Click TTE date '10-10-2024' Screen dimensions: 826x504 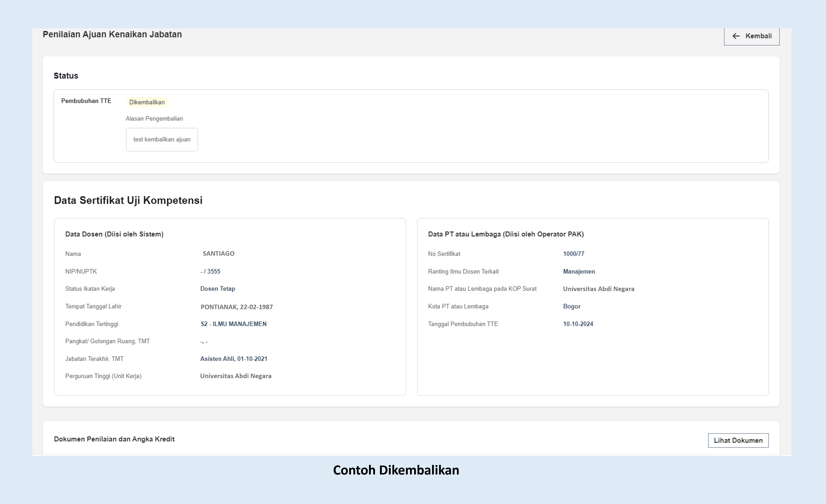pos(578,324)
